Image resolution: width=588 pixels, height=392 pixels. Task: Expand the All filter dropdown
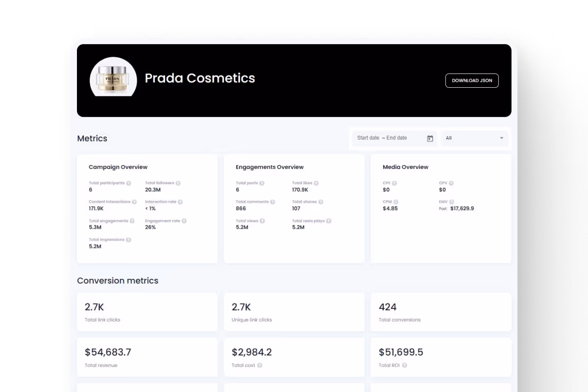coord(474,138)
